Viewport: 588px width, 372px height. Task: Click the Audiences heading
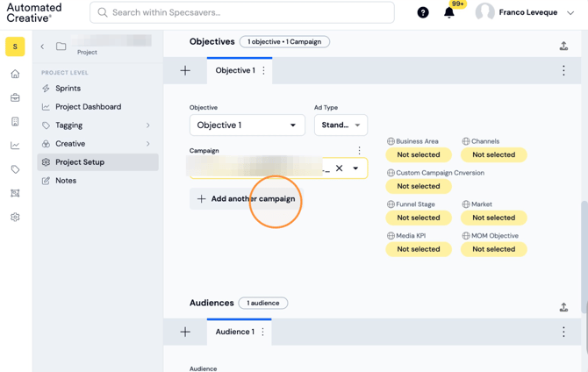[x=212, y=303]
